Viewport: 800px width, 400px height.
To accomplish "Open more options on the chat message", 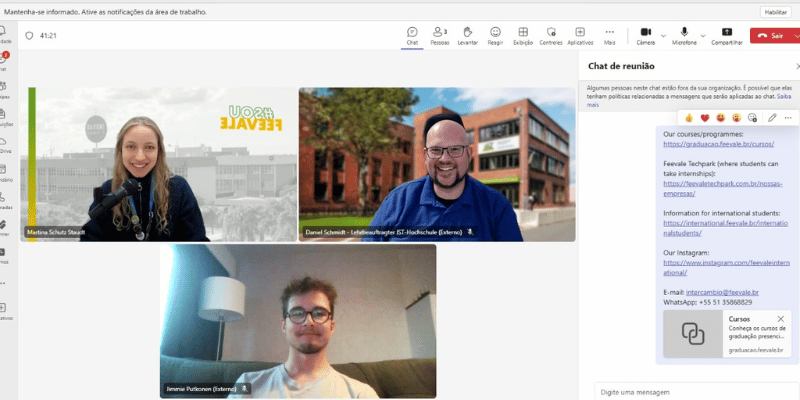I will coord(787,118).
